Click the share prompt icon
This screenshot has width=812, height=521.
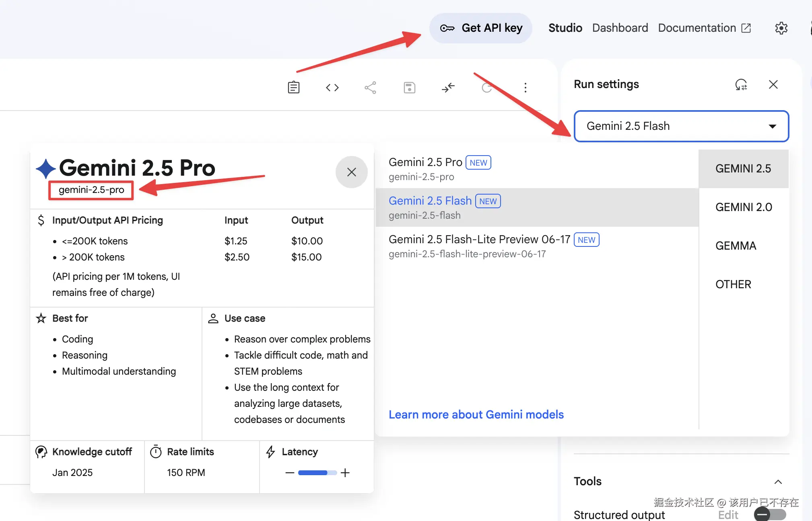click(x=370, y=87)
